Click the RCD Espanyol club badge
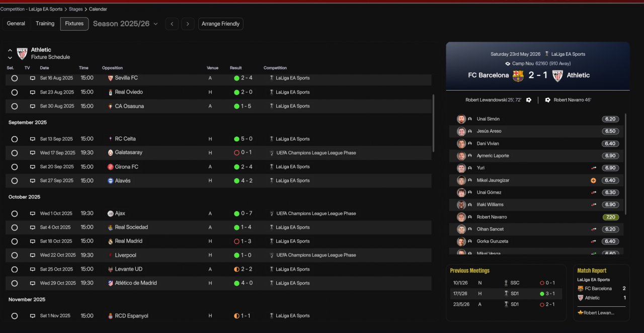The height and width of the screenshot is (333, 644). pyautogui.click(x=110, y=316)
